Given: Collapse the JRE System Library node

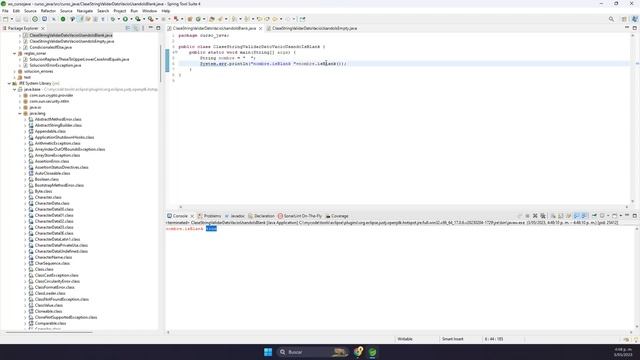Looking at the screenshot, I should pos(9,83).
